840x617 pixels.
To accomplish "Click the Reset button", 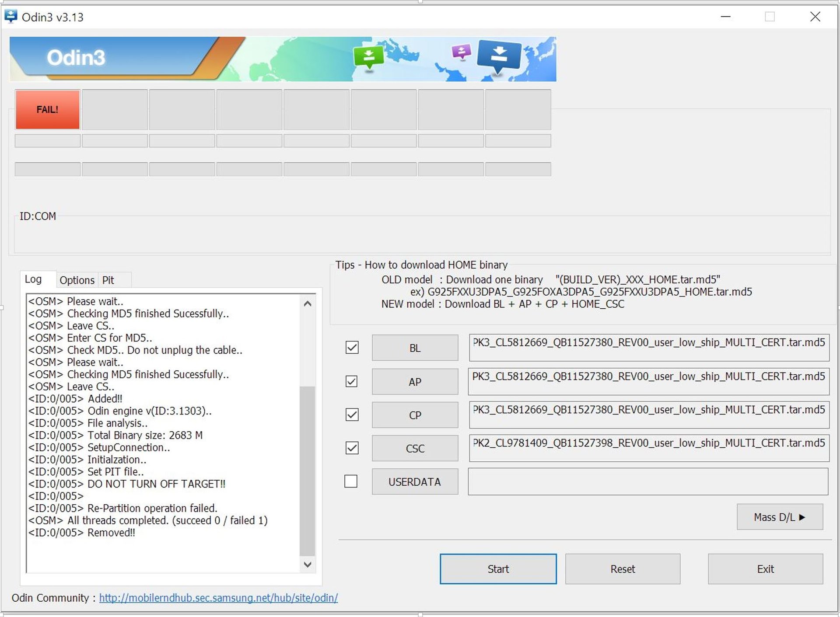I will 623,569.
